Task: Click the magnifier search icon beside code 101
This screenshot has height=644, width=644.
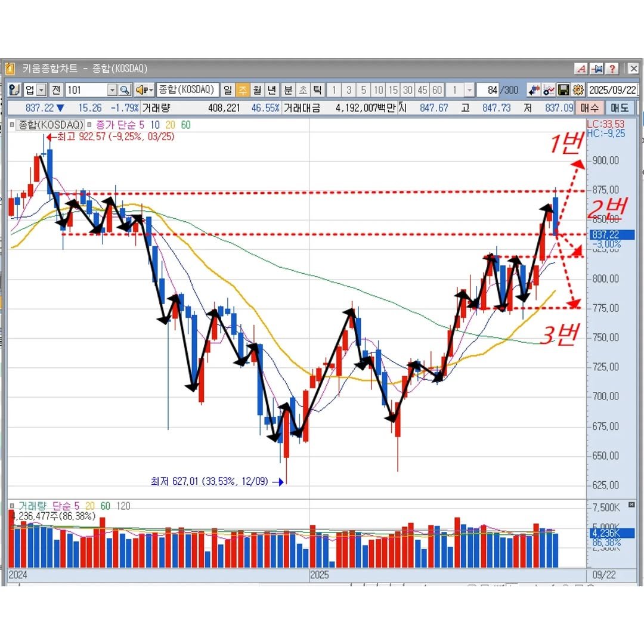Action: click(x=125, y=90)
